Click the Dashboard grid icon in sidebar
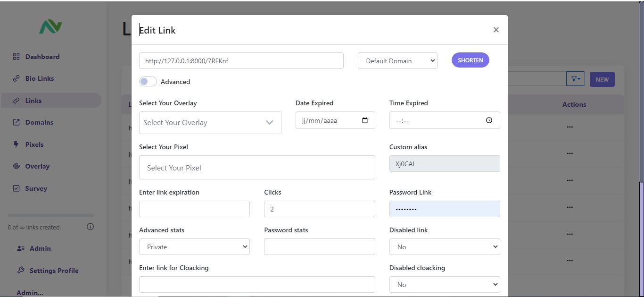The height and width of the screenshot is (297, 644). (x=16, y=57)
